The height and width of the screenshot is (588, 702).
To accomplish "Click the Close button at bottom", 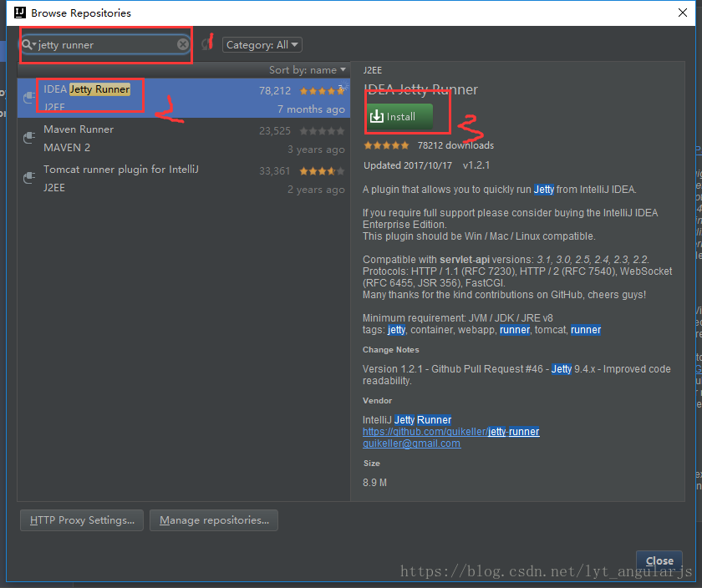I will [659, 560].
